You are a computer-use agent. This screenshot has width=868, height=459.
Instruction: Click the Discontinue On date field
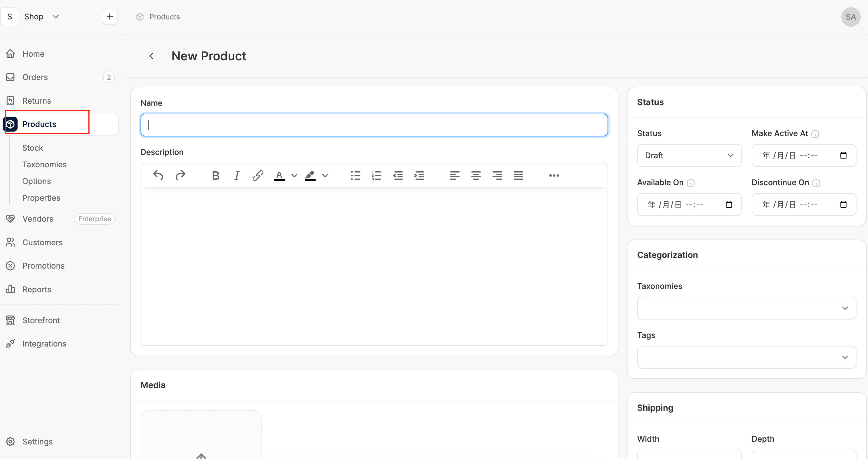[x=803, y=205]
